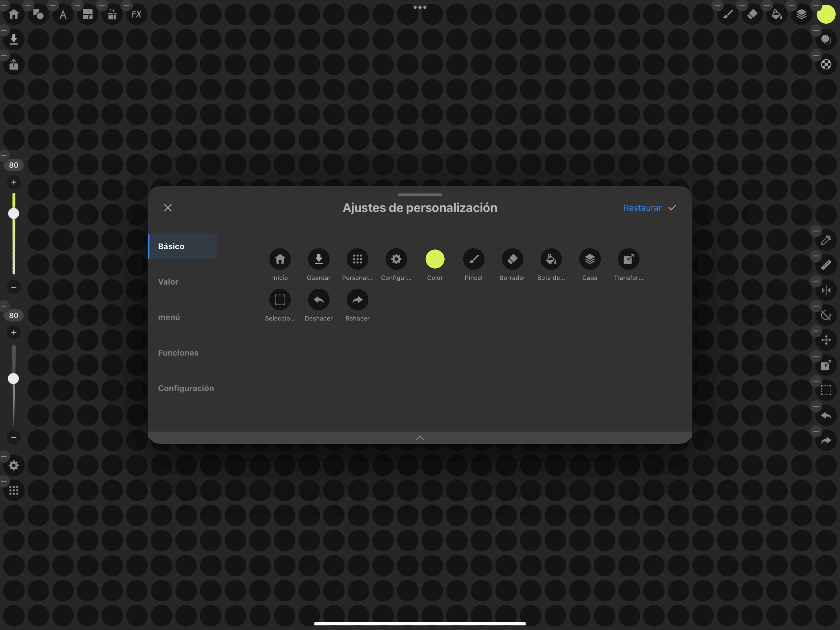Select the brush tool in top-right toolbar

727,14
